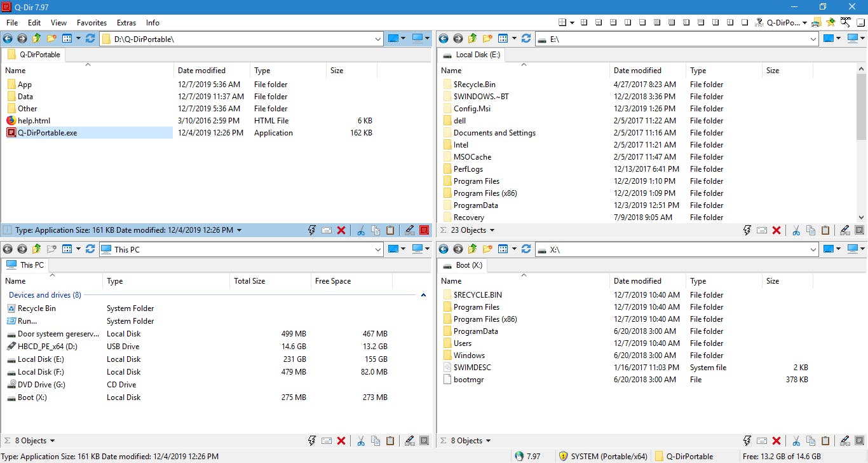
Task: Click the add-to-favorites star icon
Action: (x=831, y=22)
